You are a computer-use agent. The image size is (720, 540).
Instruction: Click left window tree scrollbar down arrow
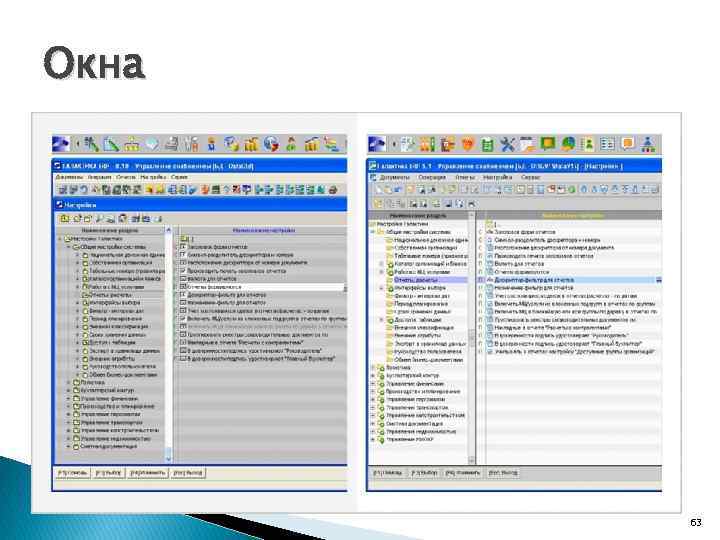tap(168, 459)
